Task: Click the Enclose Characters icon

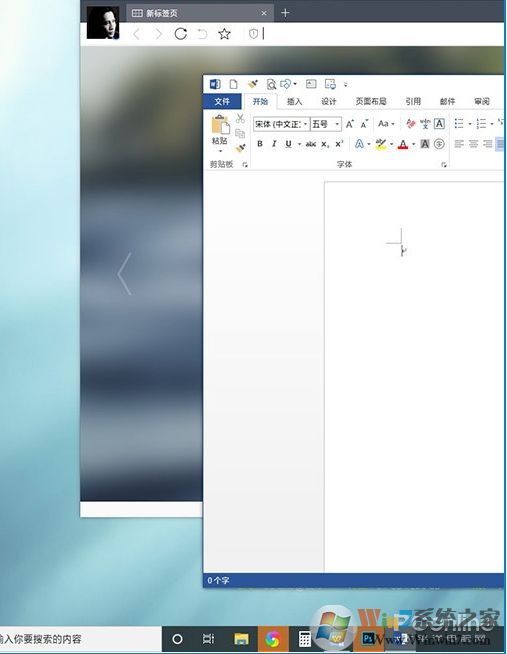Action: pyautogui.click(x=439, y=144)
